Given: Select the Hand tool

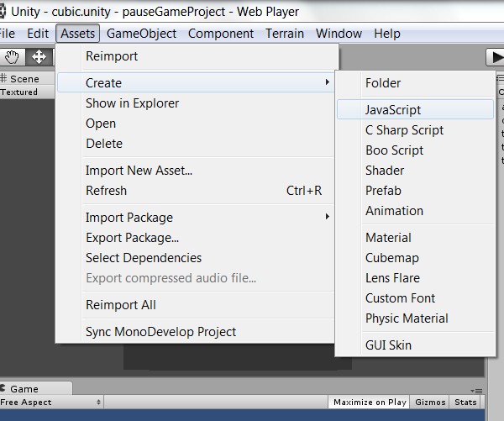Looking at the screenshot, I should pyautogui.click(x=12, y=57).
